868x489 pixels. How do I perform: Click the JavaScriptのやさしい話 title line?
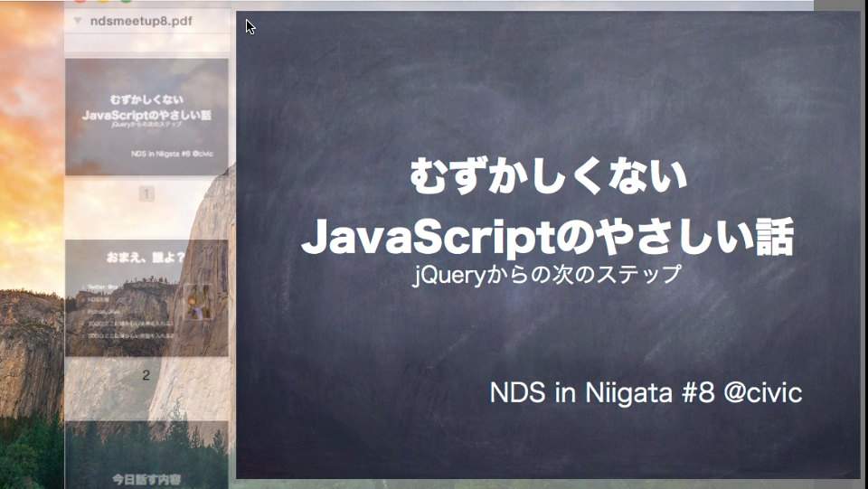[x=548, y=236]
